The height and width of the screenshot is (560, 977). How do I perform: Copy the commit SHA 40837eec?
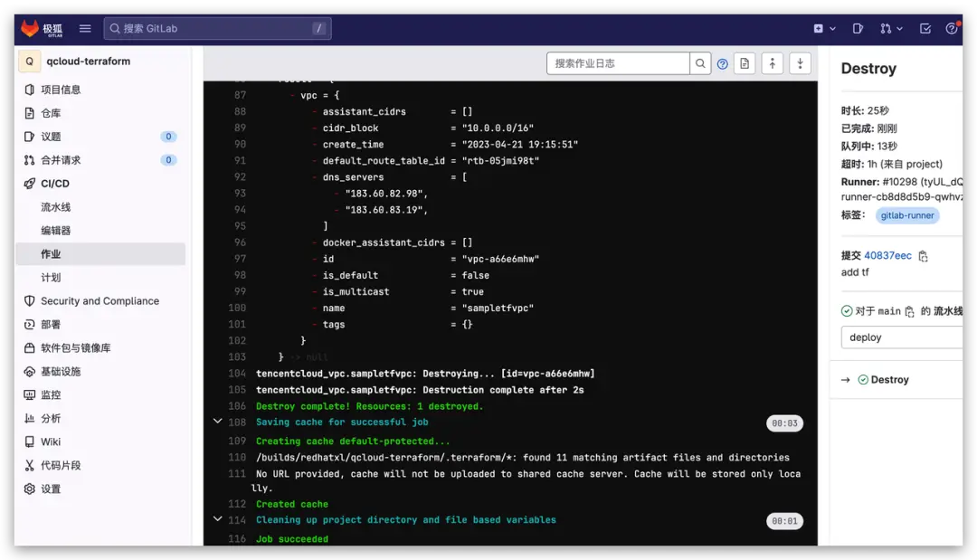coord(924,256)
